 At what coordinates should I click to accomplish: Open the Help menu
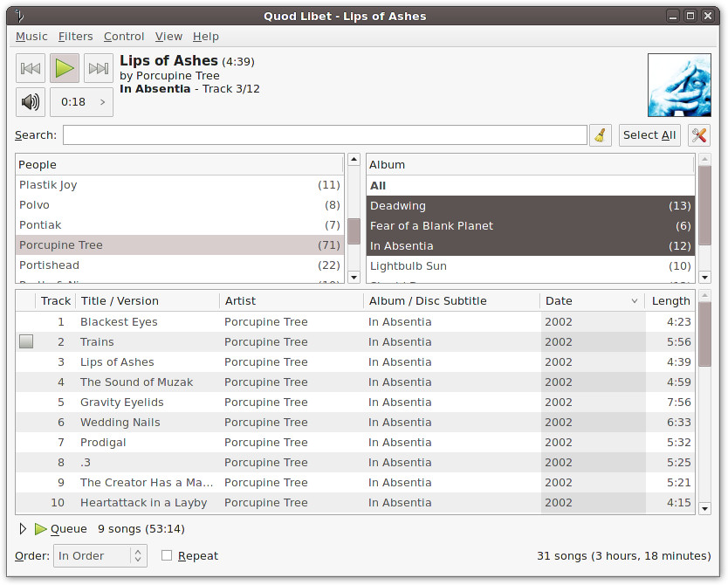206,36
